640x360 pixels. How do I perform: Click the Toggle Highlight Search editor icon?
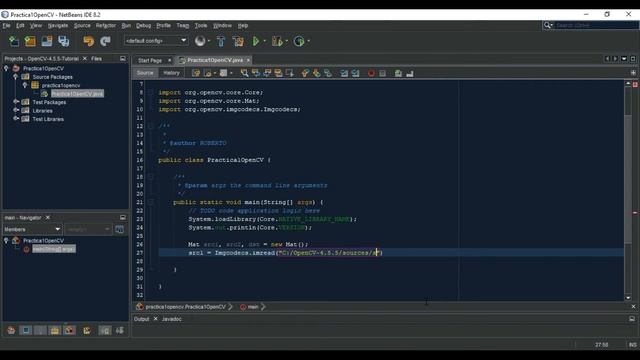click(278, 73)
